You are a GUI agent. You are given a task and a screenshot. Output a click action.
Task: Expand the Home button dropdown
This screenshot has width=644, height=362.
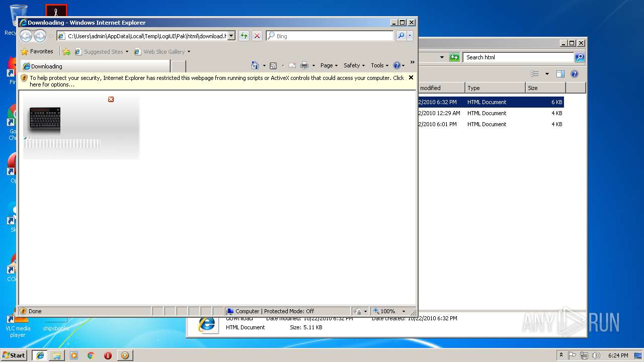coord(264,65)
